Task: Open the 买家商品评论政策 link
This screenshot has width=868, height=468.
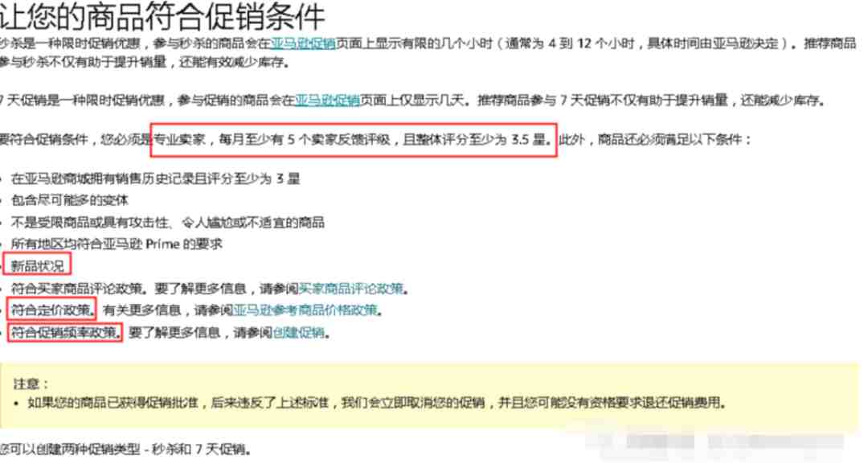Action: coord(351,289)
